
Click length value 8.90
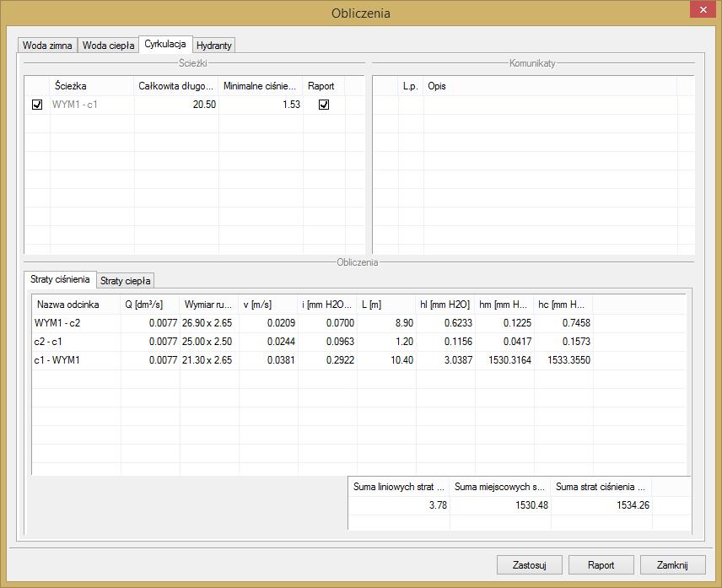(404, 323)
